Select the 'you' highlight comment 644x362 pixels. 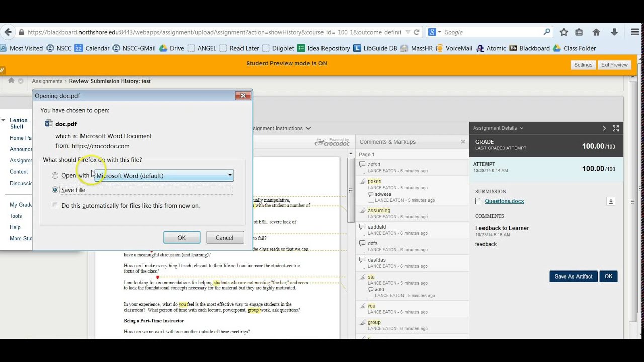[413, 309]
